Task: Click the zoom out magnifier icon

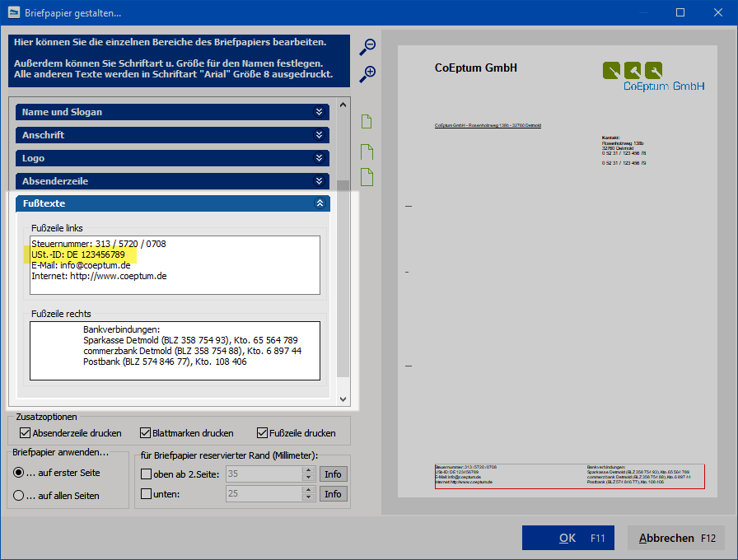Action: [x=367, y=47]
